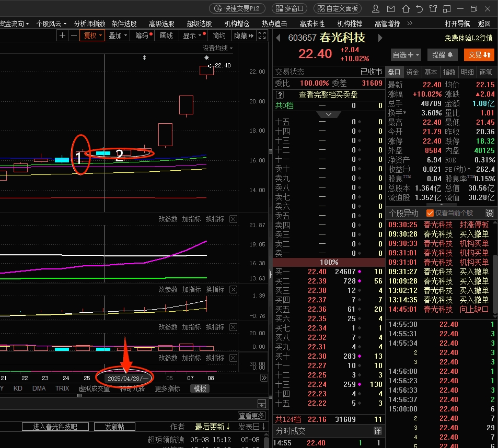This screenshot has height=448, width=498.
Task: Click the undo back arrow icon
Action: pos(419,8)
